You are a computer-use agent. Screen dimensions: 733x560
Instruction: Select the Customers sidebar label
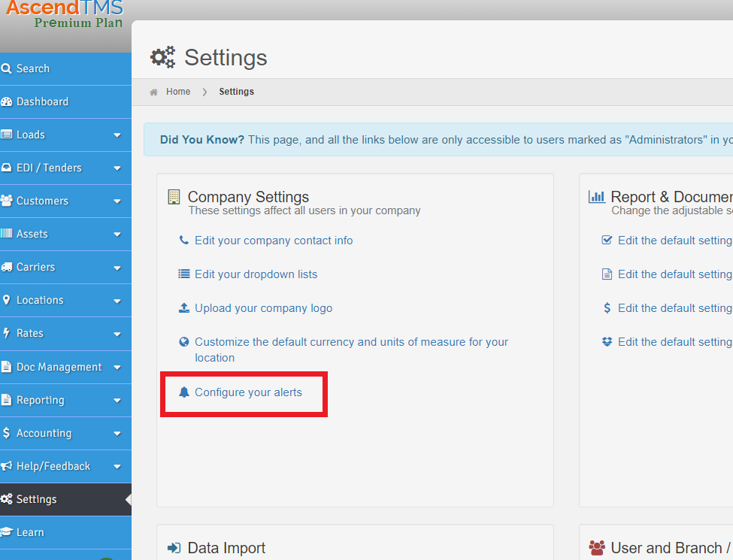tap(43, 201)
